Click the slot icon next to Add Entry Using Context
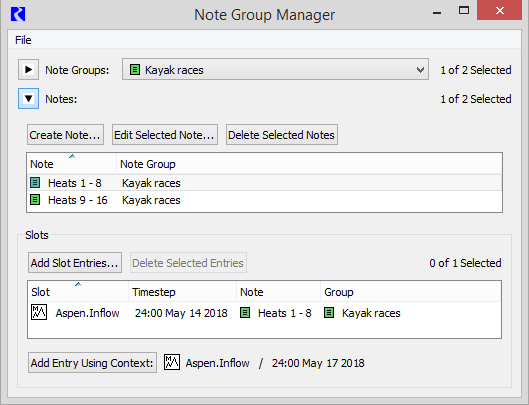The width and height of the screenshot is (529, 405). (172, 362)
